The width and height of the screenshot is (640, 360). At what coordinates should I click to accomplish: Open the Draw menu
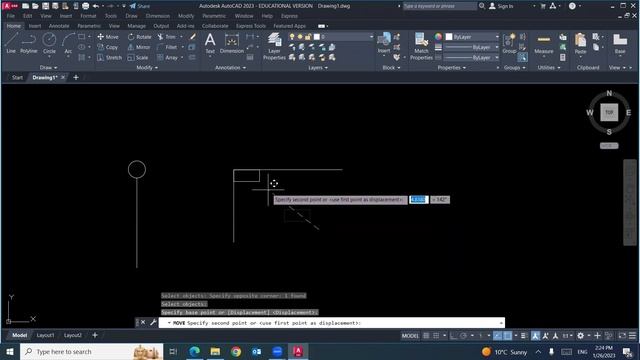tap(131, 16)
